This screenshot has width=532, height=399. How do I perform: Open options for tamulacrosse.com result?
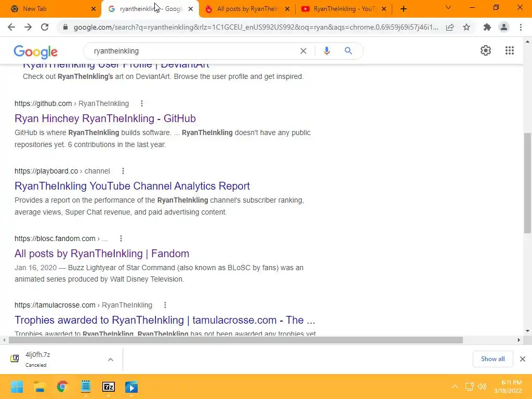(165, 305)
